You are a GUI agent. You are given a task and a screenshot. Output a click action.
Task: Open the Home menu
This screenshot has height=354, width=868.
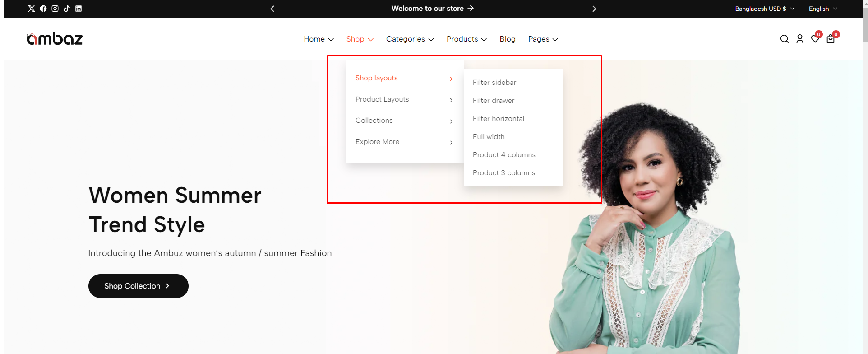point(319,39)
